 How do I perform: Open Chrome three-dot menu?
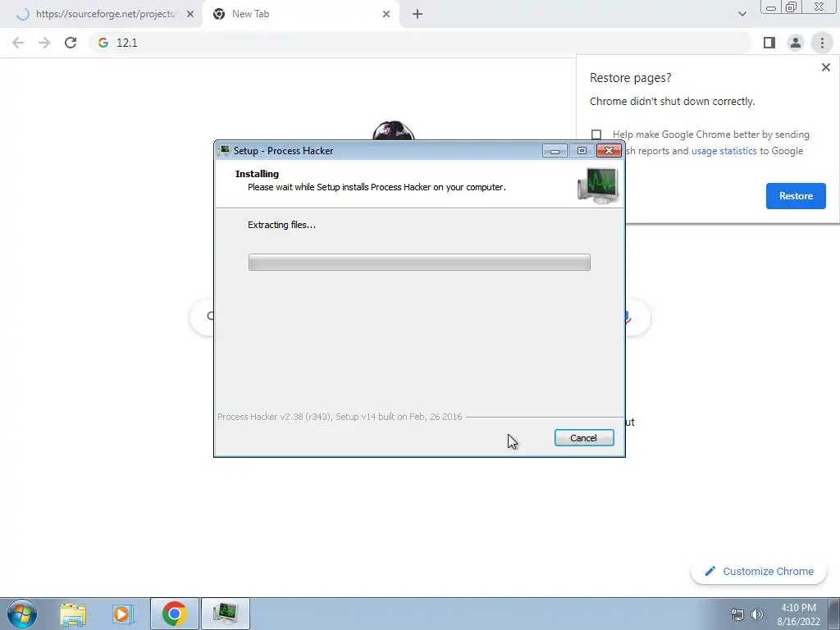pos(822,43)
